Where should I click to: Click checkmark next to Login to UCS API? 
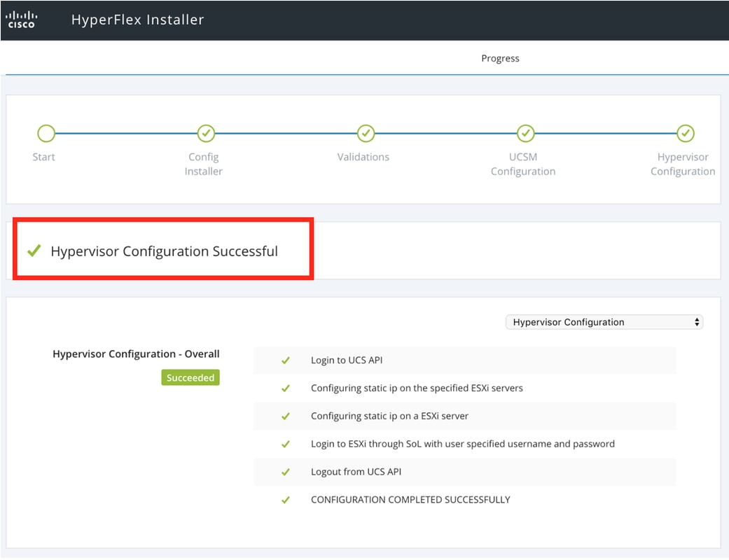tap(286, 360)
